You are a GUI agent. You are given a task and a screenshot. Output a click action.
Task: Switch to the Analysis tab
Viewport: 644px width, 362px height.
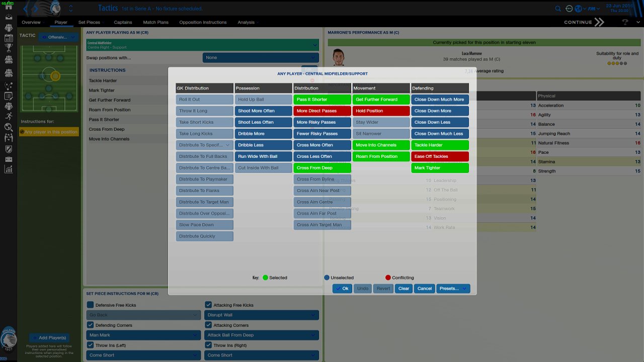tap(246, 23)
